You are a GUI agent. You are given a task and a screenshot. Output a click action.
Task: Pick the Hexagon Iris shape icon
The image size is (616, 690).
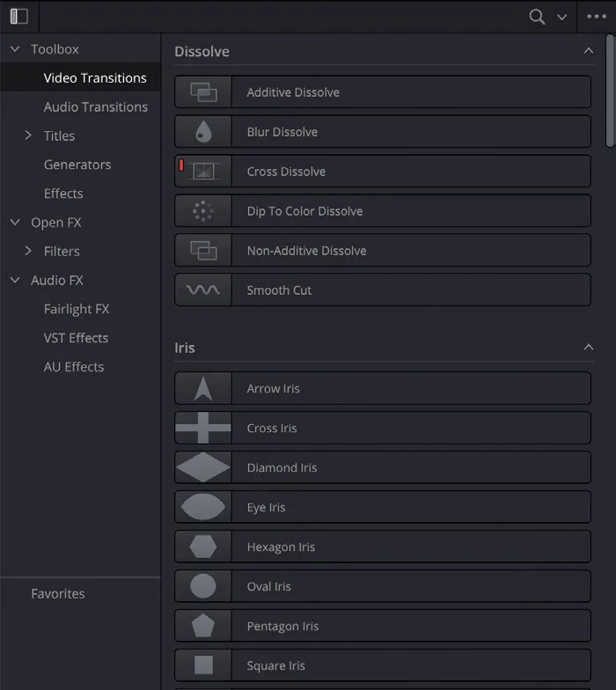pyautogui.click(x=202, y=547)
